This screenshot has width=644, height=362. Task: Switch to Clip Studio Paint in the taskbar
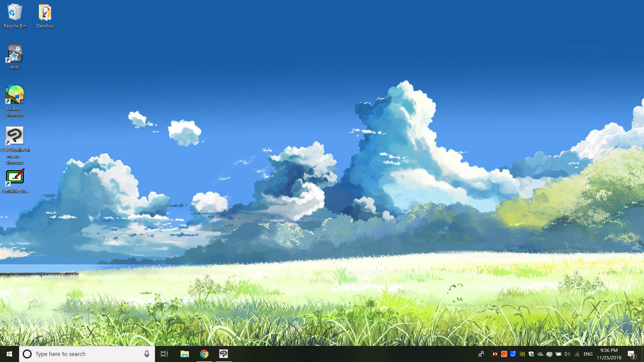coord(224,354)
